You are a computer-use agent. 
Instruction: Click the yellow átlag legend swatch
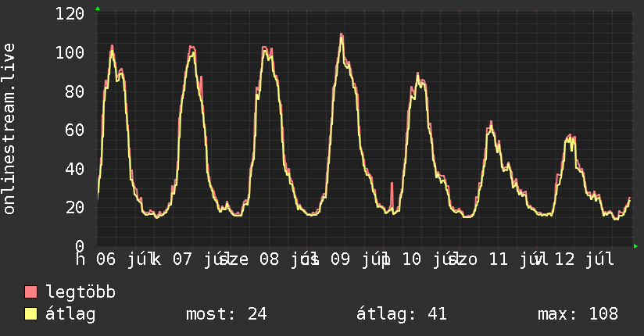click(x=30, y=314)
